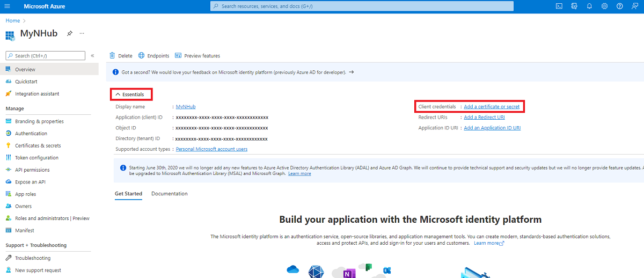Screen dimensions: 644x278
Task: Click the Manifest icon in sidebar
Action: [x=9, y=230]
